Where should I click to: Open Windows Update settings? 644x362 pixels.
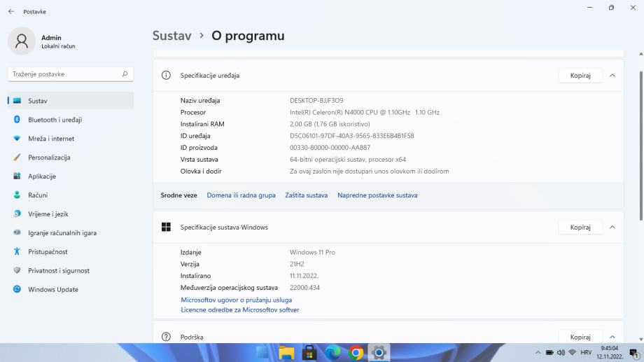pos(71,289)
